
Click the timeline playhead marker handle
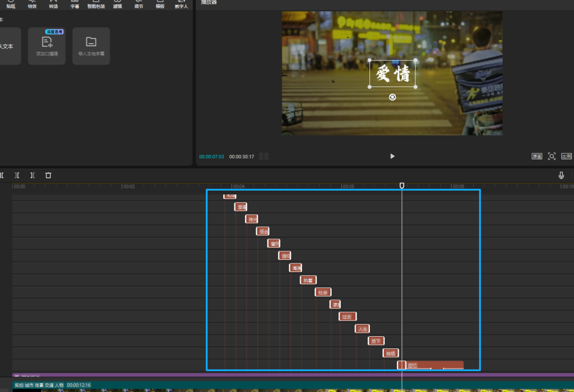402,185
